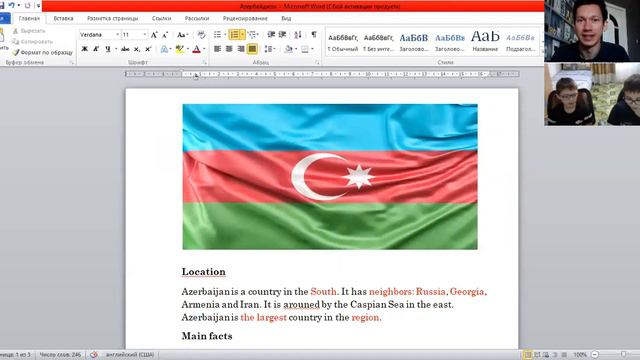
Task: Open the Change Case (Aa) dropdown
Action: click(182, 35)
